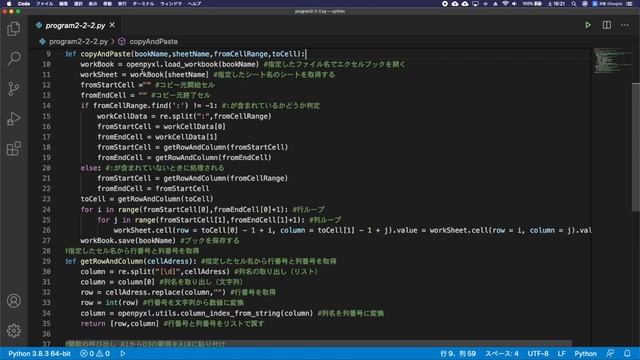640x360 pixels.
Task: Open the 実行 menu
Action: tap(122, 4)
